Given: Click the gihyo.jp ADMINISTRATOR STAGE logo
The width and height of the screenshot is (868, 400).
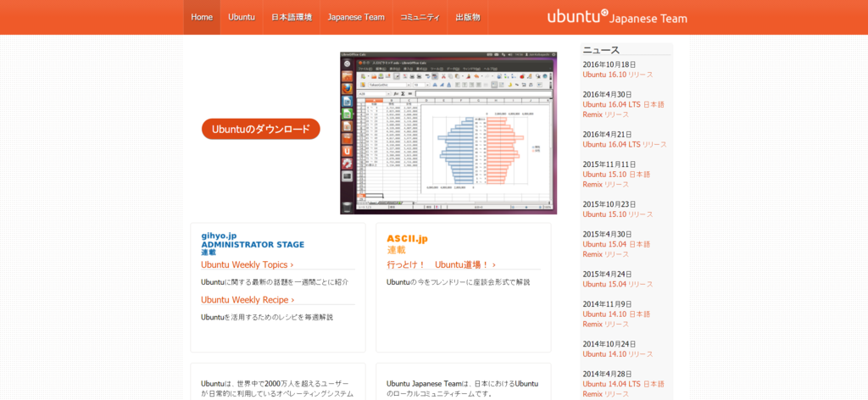Looking at the screenshot, I should pos(253,244).
